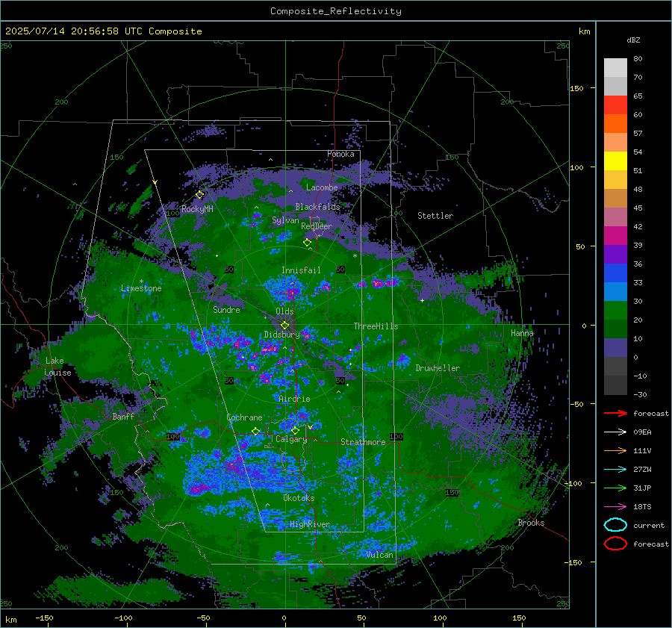Click the Lake Louise label
The width and height of the screenshot is (672, 628).
click(x=57, y=367)
